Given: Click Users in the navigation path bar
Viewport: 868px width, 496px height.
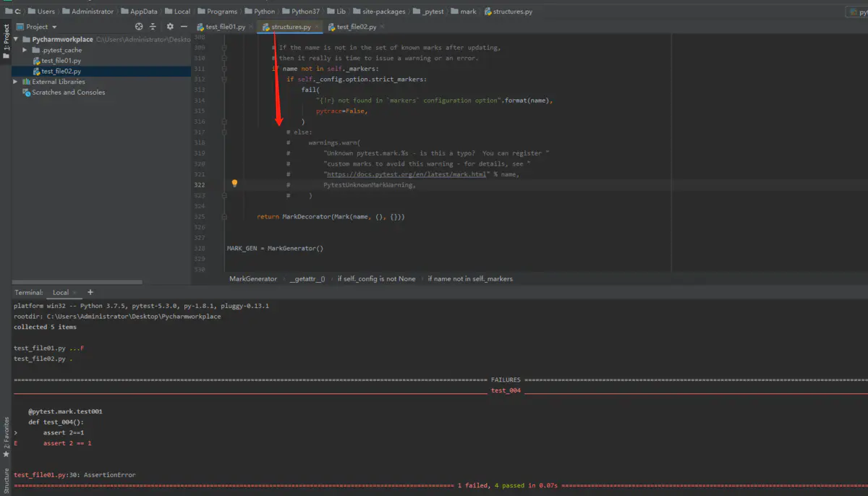Looking at the screenshot, I should point(46,12).
